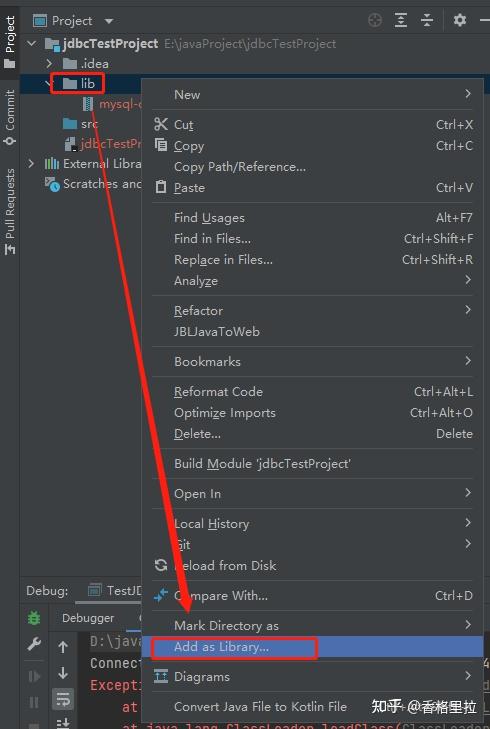490x729 pixels.
Task: Click the wrench settings icon in Debug panel
Action: 34,644
